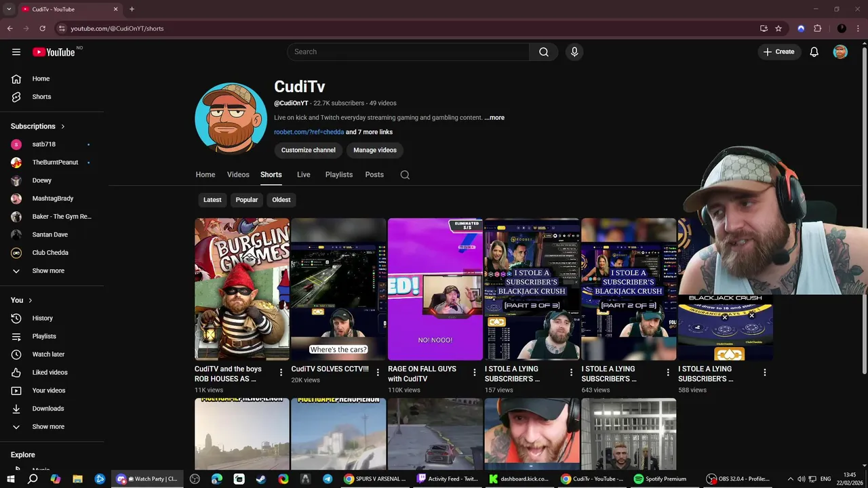Open Chrome tab search dropdown

click(x=9, y=9)
